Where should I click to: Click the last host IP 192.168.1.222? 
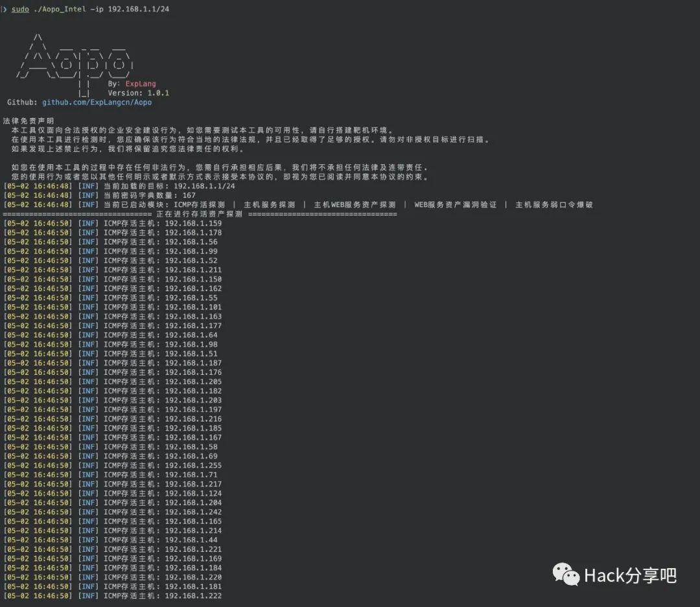(x=193, y=596)
